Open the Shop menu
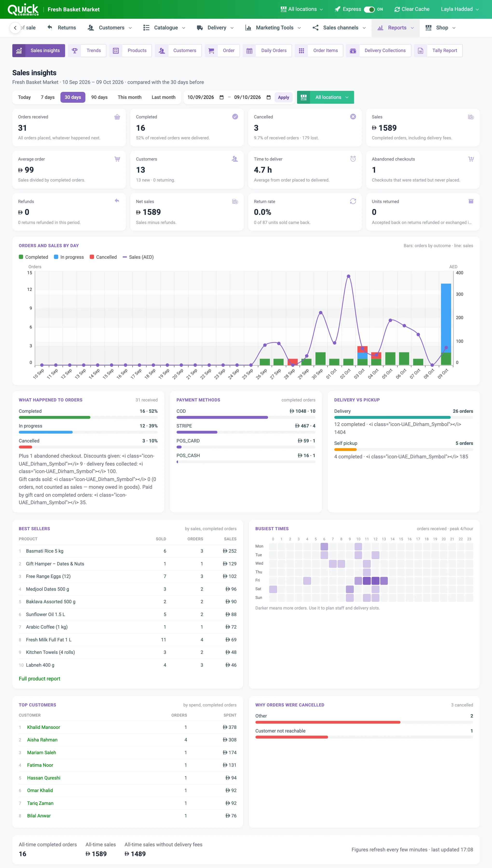 click(441, 28)
